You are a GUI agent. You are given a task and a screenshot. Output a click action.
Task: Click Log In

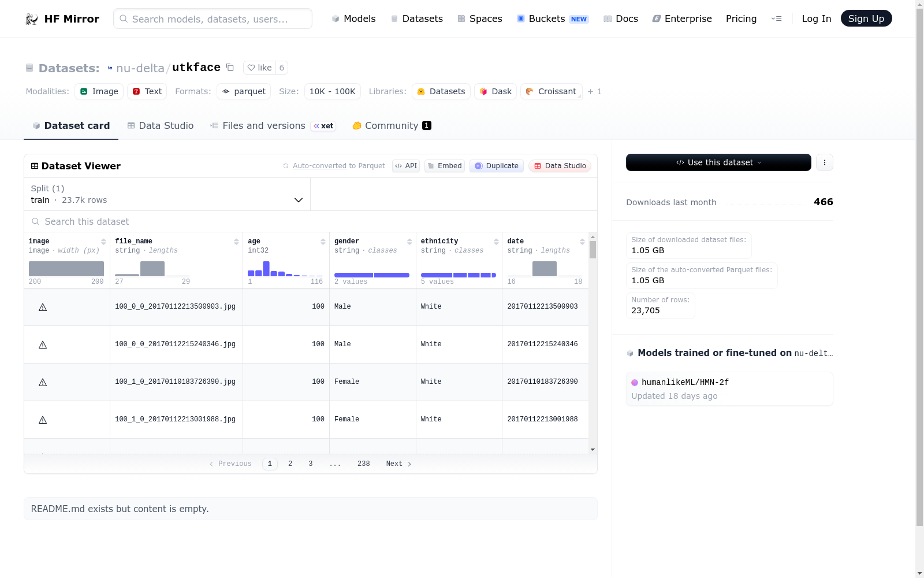[x=816, y=18]
